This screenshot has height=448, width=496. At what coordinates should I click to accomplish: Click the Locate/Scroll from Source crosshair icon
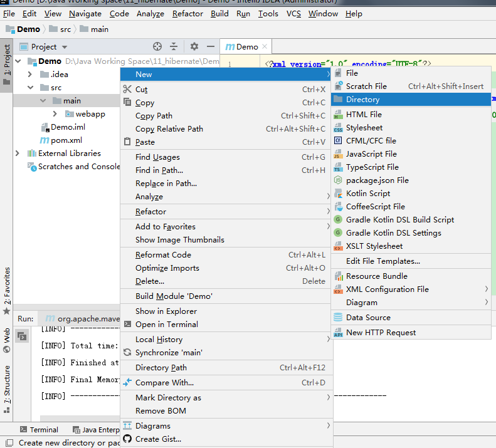[x=157, y=46]
